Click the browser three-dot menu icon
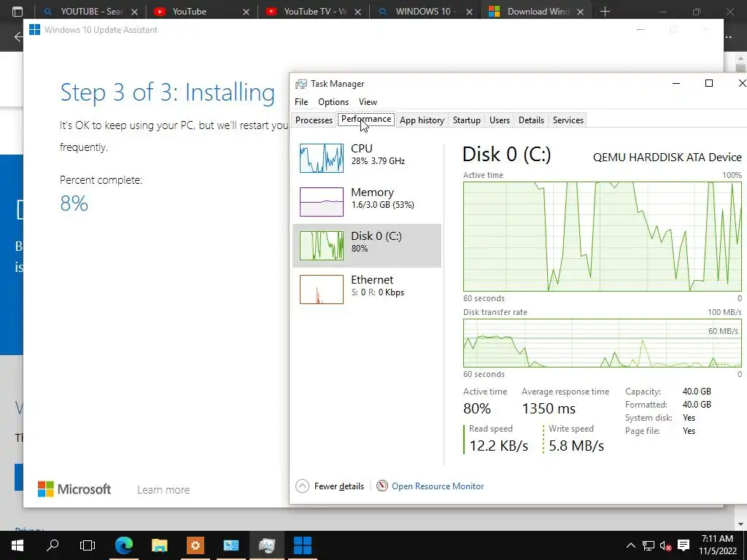 click(728, 36)
